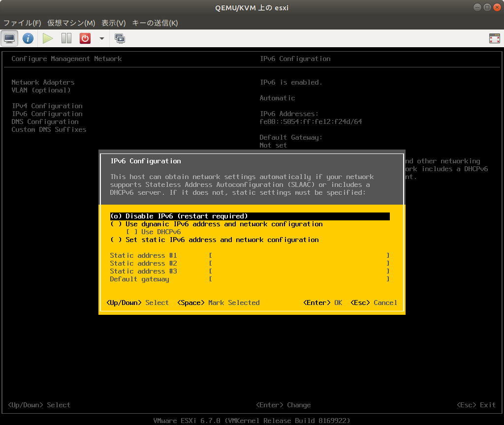Select IPv4 Configuration menu entry
The height and width of the screenshot is (425, 504).
[47, 106]
